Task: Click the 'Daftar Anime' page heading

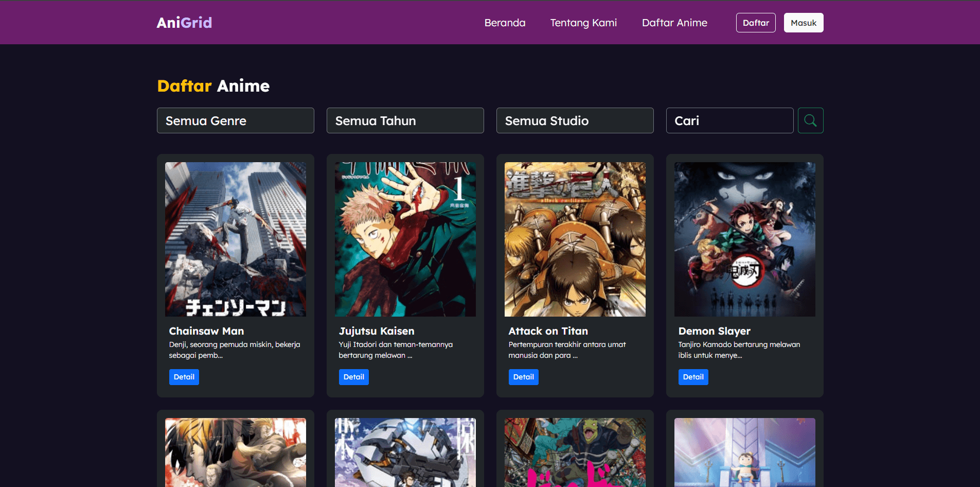Action: 213,86
